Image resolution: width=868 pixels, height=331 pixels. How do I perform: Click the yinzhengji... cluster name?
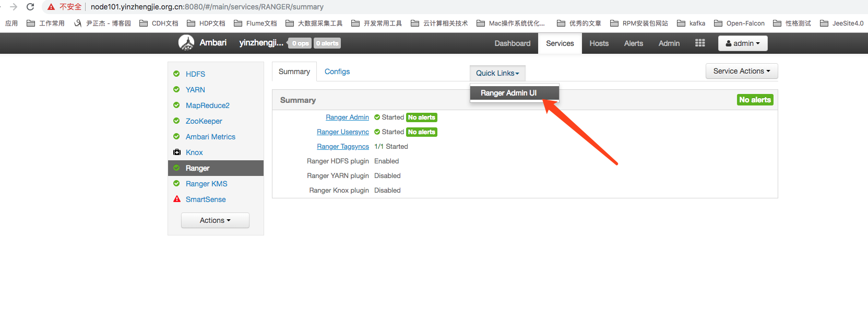click(261, 43)
